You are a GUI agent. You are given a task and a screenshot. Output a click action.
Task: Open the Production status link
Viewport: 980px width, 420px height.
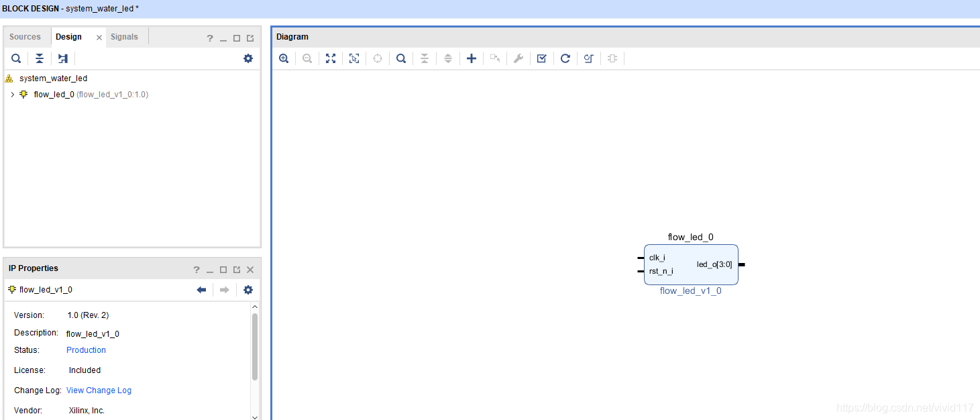point(86,350)
